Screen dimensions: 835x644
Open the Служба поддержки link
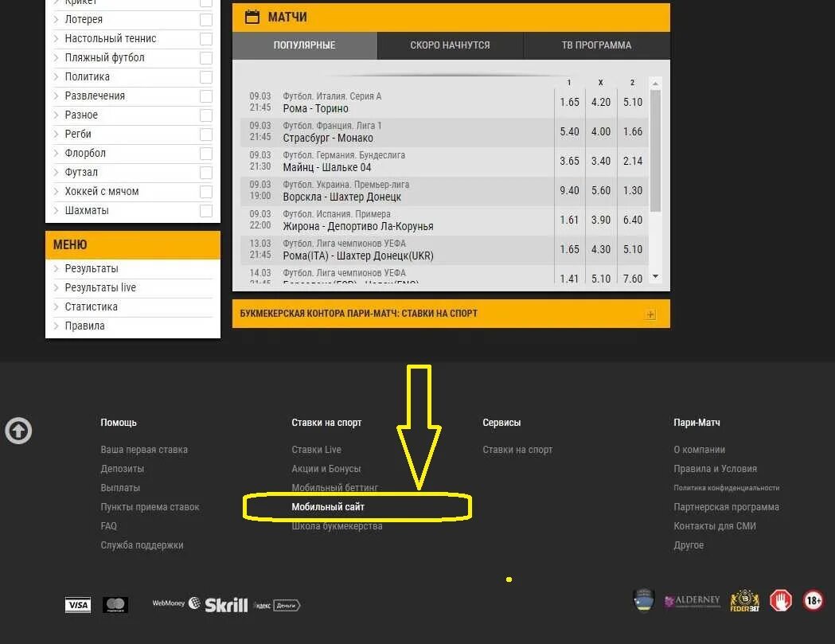(x=142, y=545)
